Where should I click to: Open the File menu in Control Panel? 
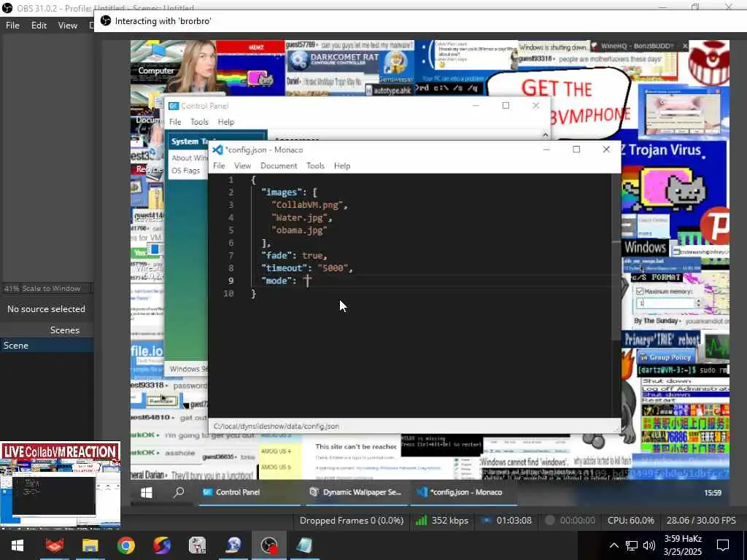click(x=175, y=122)
